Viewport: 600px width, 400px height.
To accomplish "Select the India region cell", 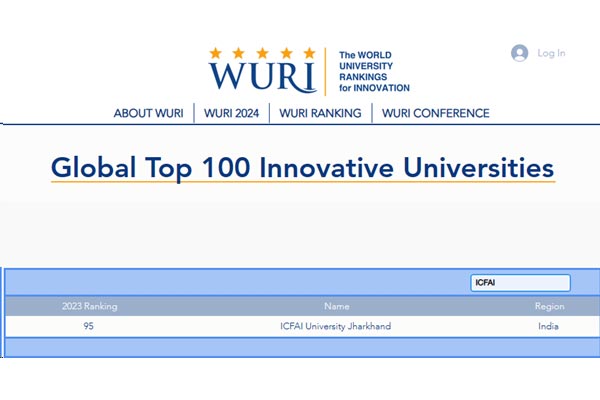I will point(548,326).
